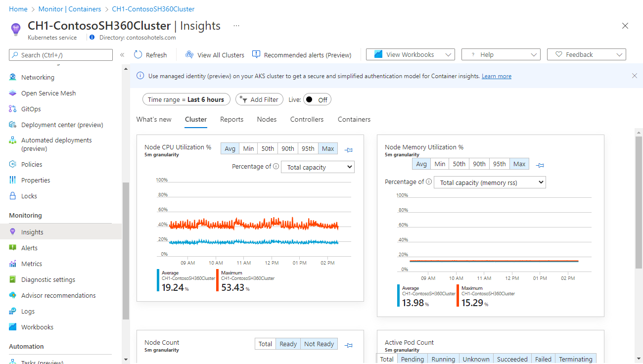Click the View All Clusters icon
643x364 pixels.
coord(189,55)
